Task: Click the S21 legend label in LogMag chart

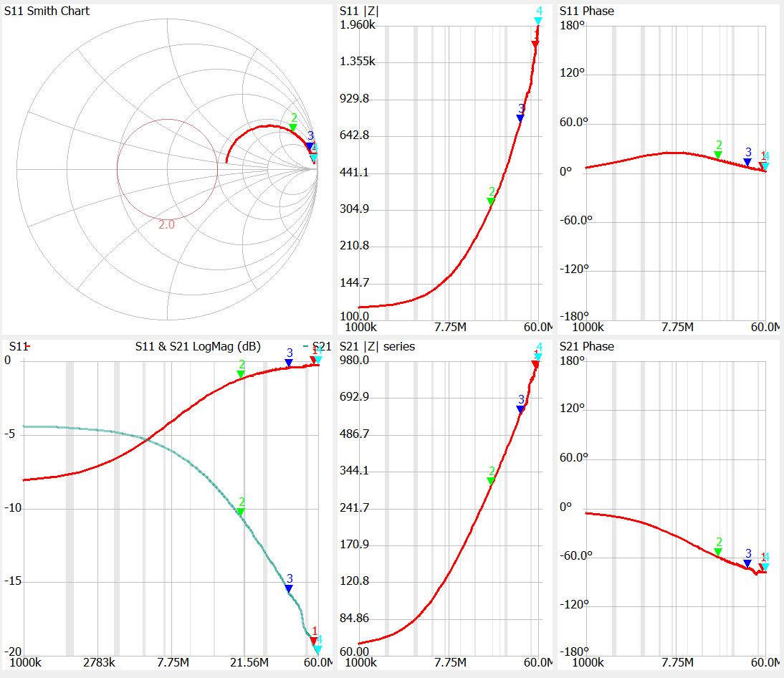Action: [321, 346]
